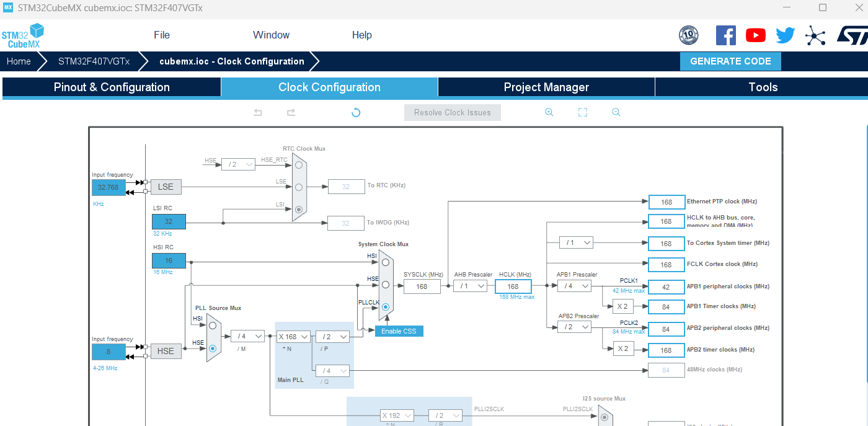The image size is (868, 426).
Task: Open the X 168 PLL N multiplier dropdown
Action: [x=293, y=337]
